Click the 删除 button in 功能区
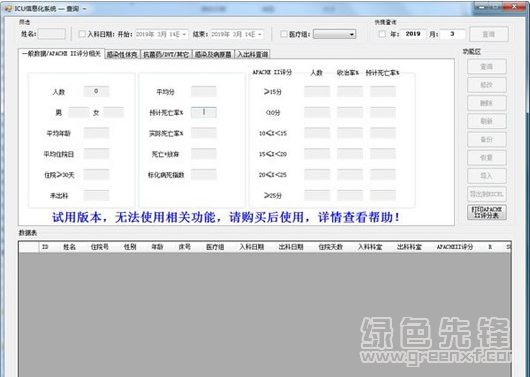This screenshot has height=377, width=530. [x=487, y=103]
